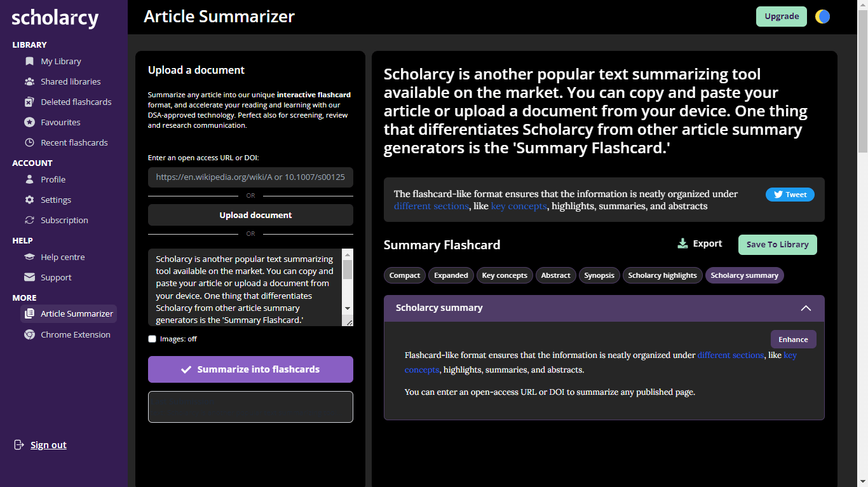Switch to the Key concepts tab
The width and height of the screenshot is (868, 487).
click(x=505, y=275)
